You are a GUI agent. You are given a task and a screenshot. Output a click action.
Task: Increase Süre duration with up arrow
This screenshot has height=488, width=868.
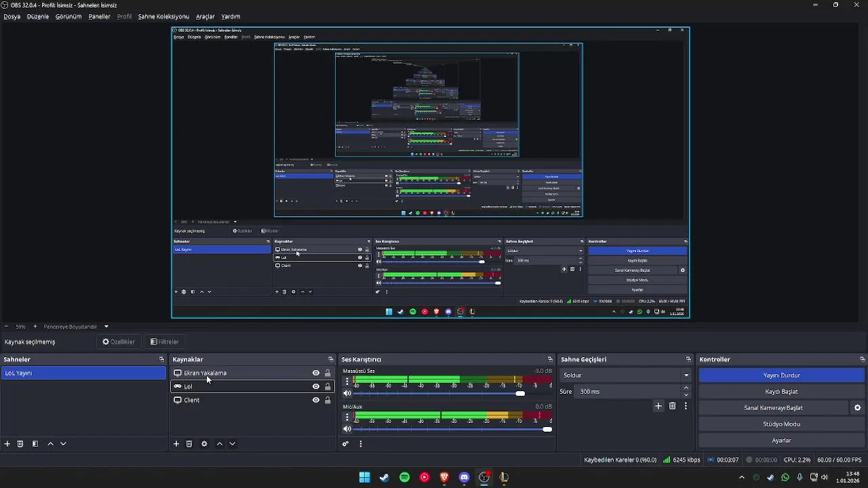tap(686, 388)
